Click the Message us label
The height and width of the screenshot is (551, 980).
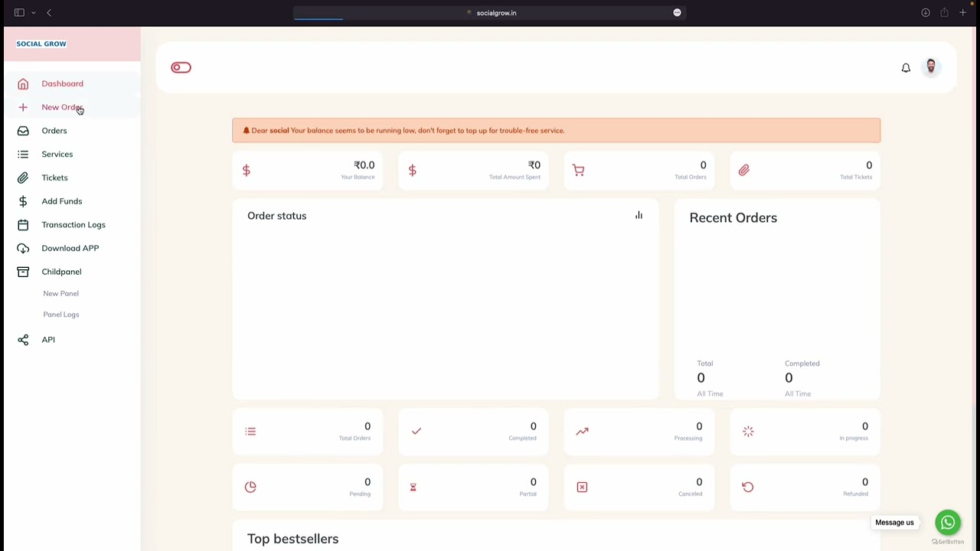[895, 523]
